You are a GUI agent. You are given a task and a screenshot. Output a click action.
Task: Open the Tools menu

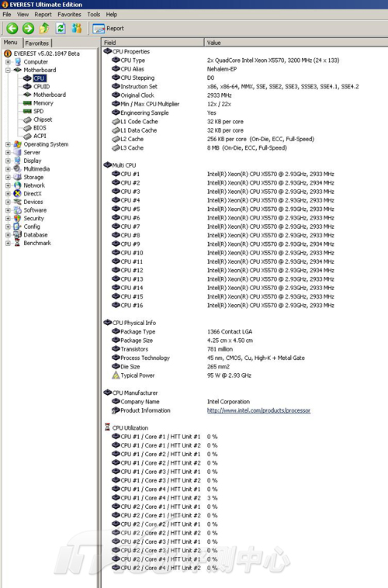click(94, 15)
